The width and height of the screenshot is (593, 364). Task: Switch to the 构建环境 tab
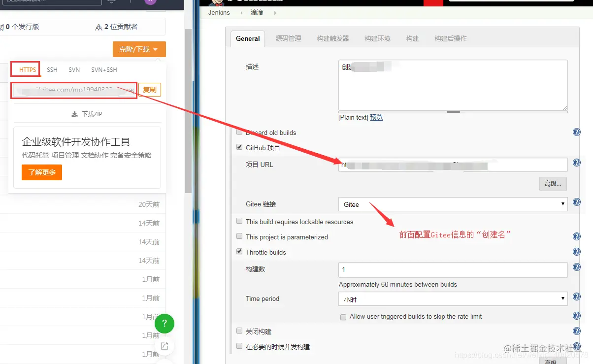coord(377,38)
